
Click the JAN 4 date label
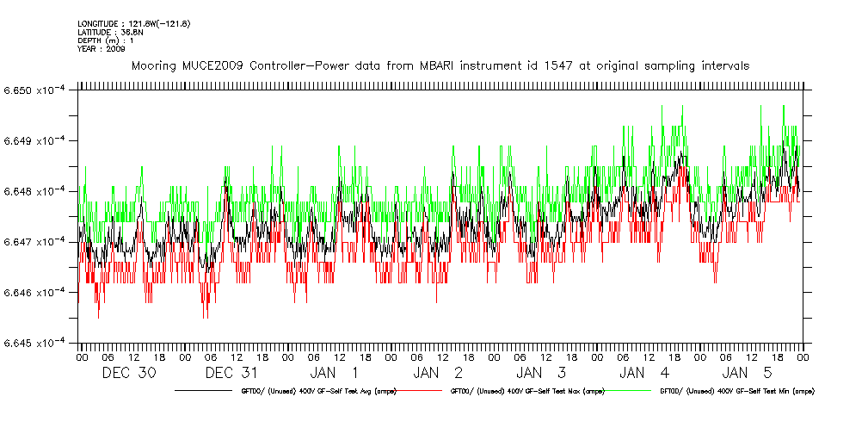pyautogui.click(x=645, y=373)
